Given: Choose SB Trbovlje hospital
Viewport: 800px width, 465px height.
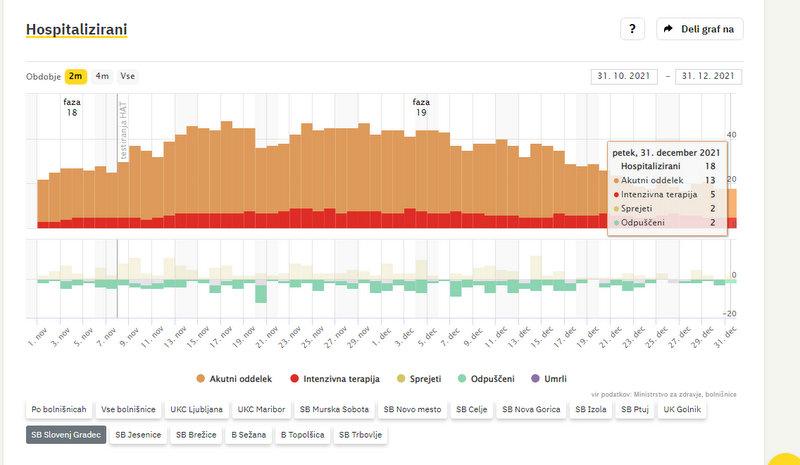Looking at the screenshot, I should tap(360, 435).
